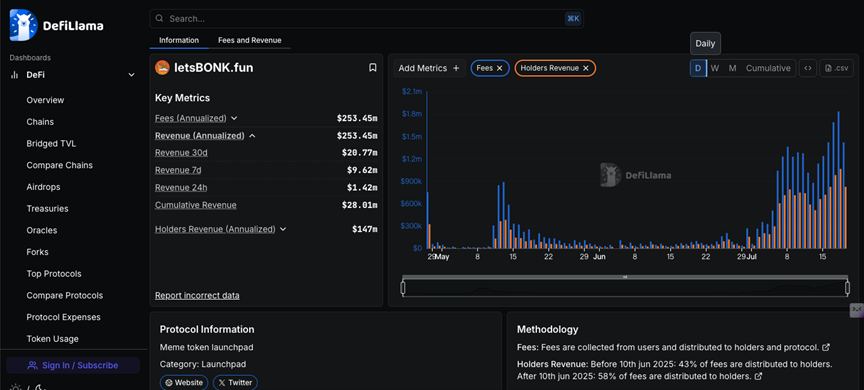The height and width of the screenshot is (390, 864).
Task: Bookmark letsBONK.fun with the bookmark icon
Action: tap(372, 68)
